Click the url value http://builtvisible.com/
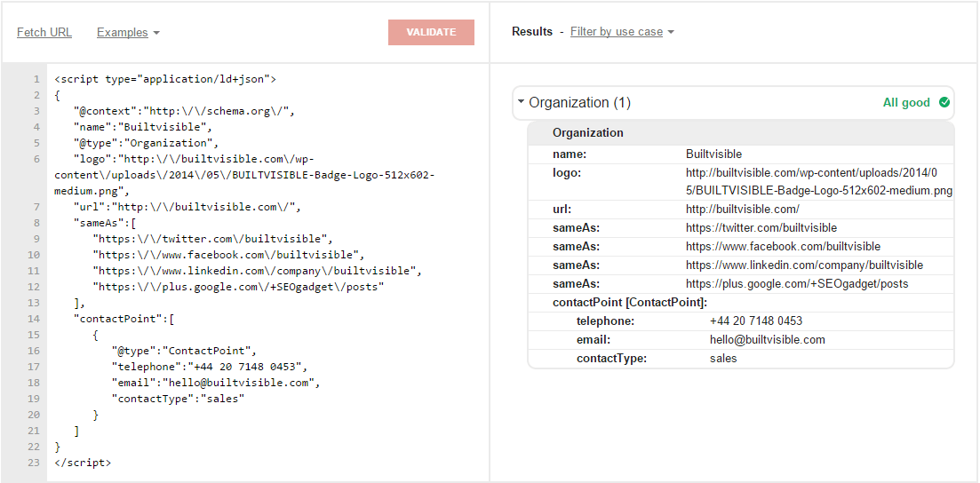Image resolution: width=980 pixels, height=483 pixels. coord(743,210)
